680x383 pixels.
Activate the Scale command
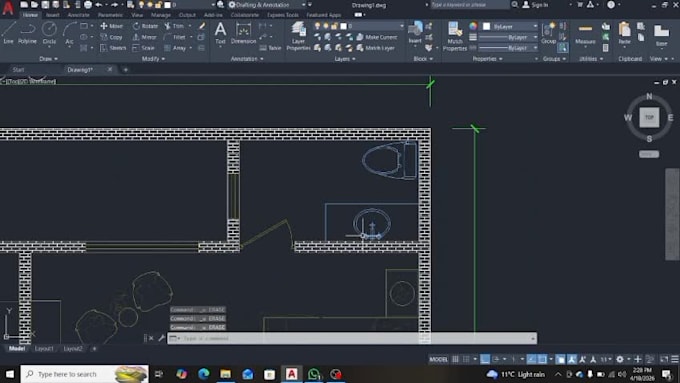tap(144, 48)
